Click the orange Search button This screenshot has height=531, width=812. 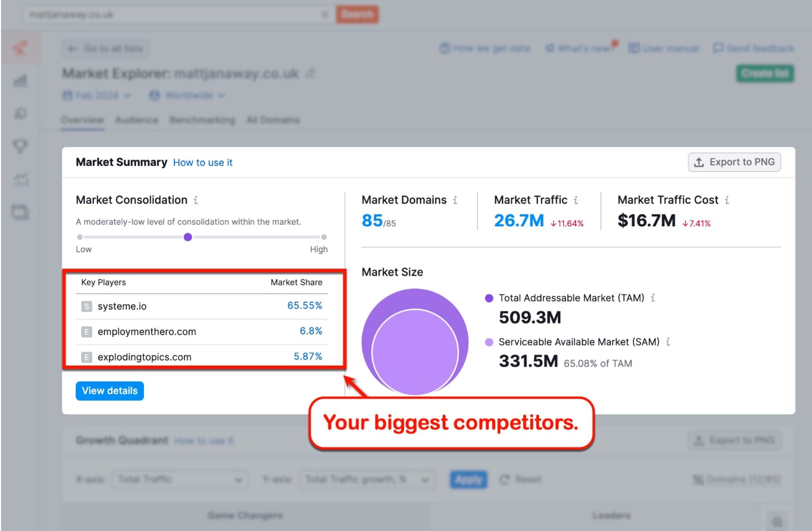[357, 14]
